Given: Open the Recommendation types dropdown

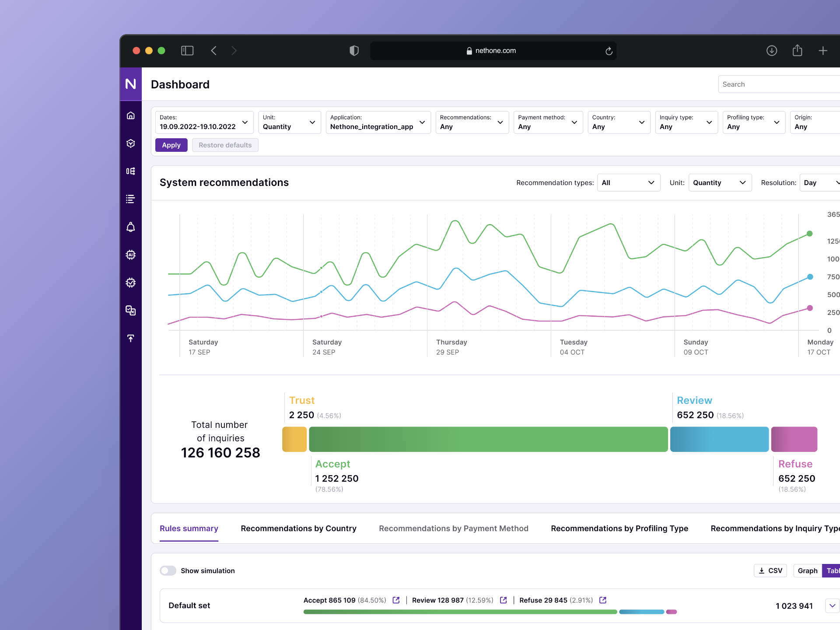Looking at the screenshot, I should [x=629, y=182].
